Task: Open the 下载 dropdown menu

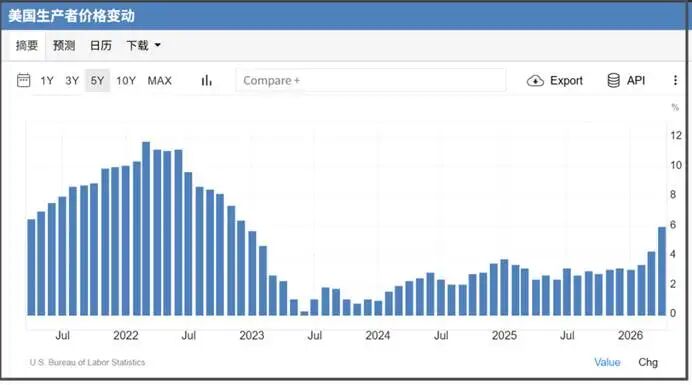Action: click(143, 45)
